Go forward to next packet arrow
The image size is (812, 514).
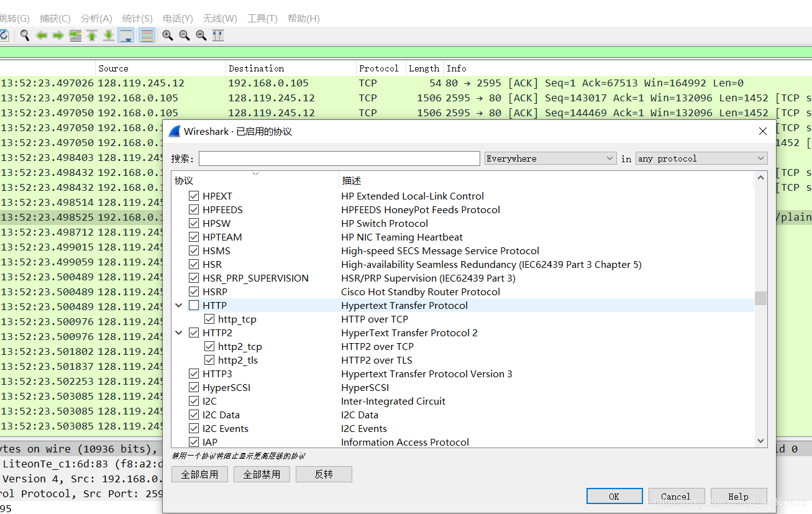pyautogui.click(x=58, y=35)
